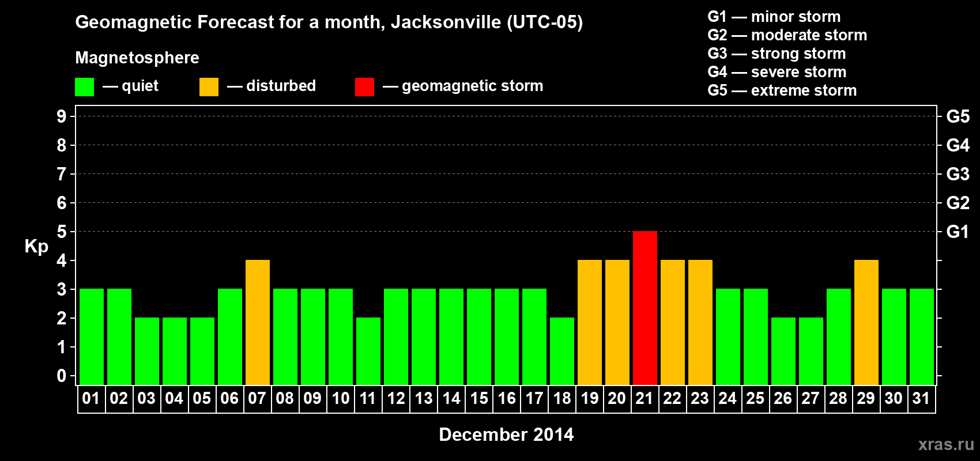Select the orange bar for day 20
The height and width of the screenshot is (461, 980).
pos(617,322)
